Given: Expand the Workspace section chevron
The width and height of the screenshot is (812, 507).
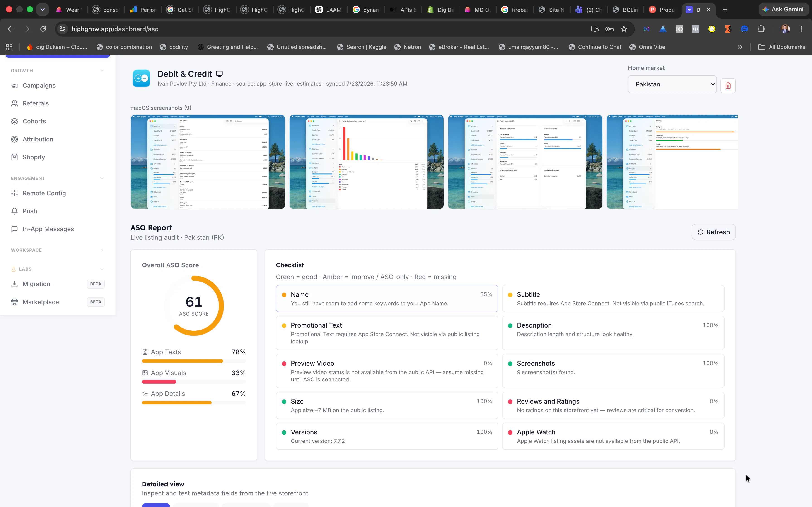Looking at the screenshot, I should 102,250.
